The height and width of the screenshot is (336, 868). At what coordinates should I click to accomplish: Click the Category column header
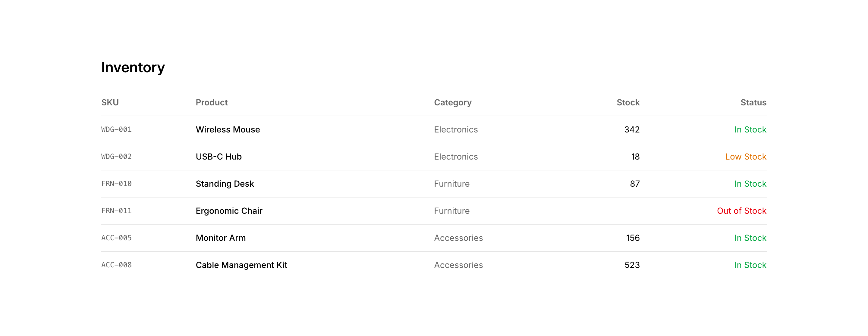[x=452, y=102]
